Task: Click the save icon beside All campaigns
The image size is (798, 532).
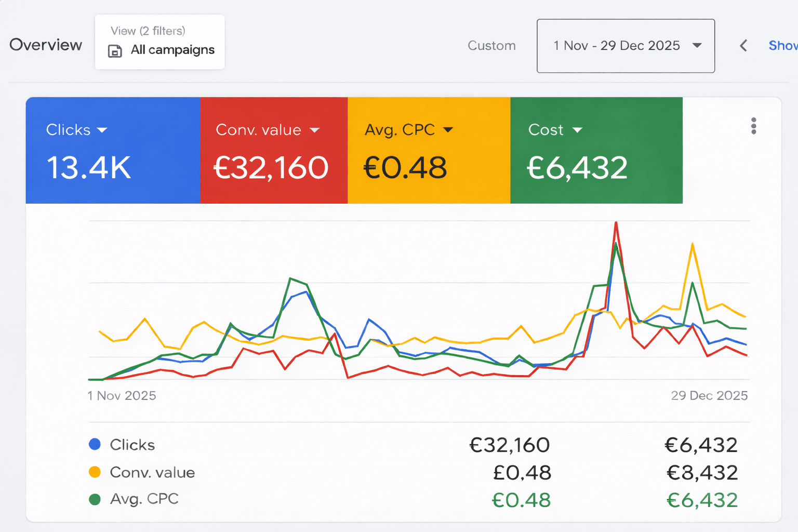Action: [x=115, y=51]
